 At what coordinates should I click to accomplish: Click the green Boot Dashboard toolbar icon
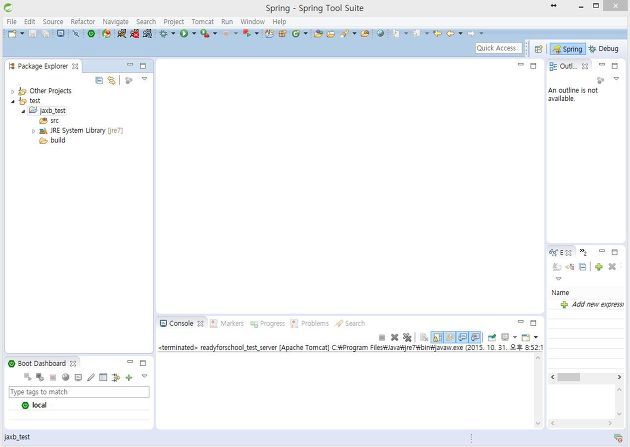(x=91, y=34)
